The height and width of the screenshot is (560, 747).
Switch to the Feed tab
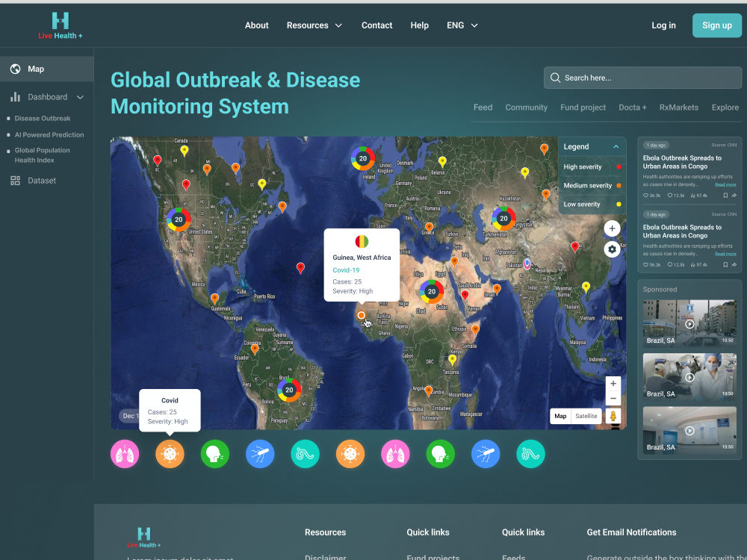[x=483, y=107]
